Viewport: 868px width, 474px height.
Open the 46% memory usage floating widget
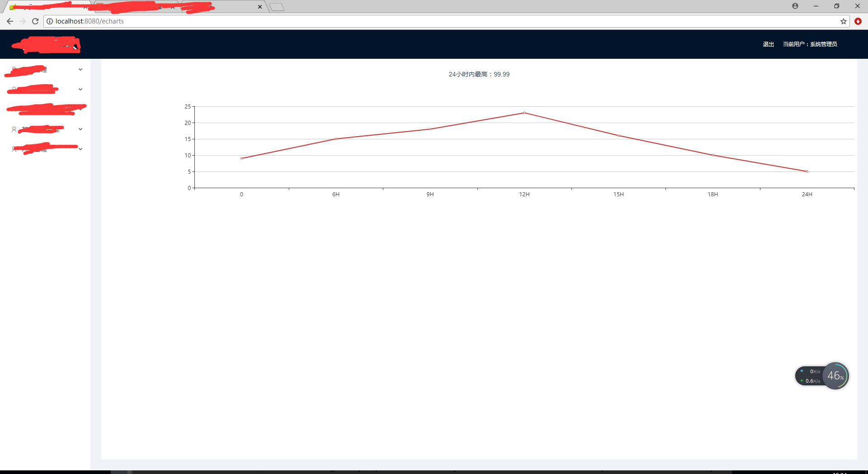point(835,376)
